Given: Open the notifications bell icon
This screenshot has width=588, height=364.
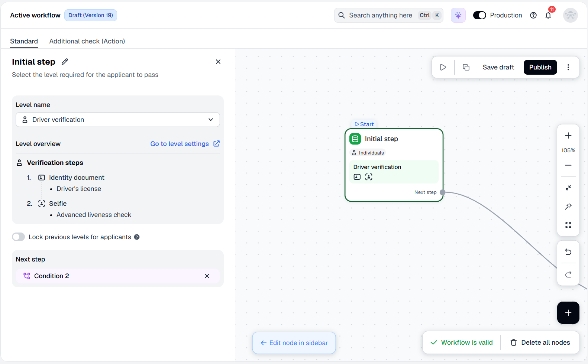Looking at the screenshot, I should click(x=548, y=15).
